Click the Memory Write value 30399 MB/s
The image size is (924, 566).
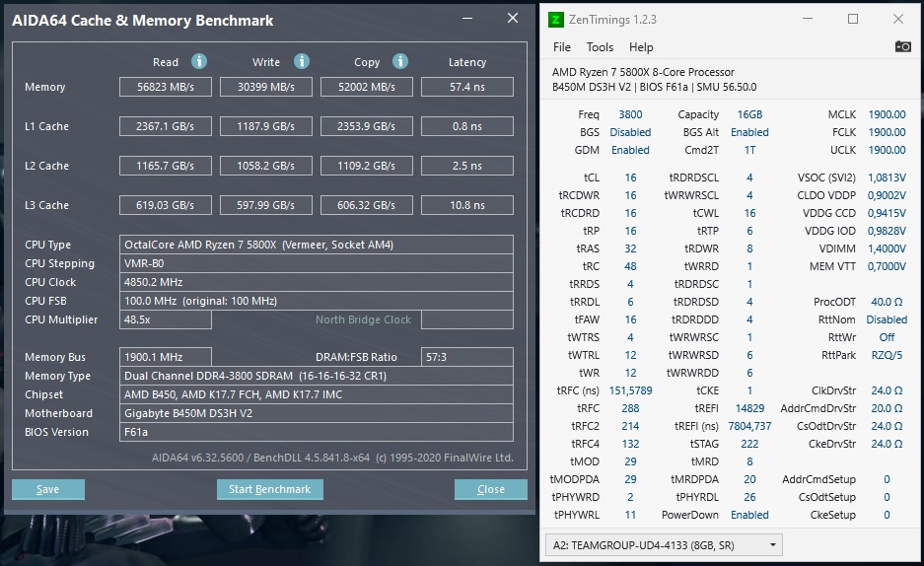(x=266, y=87)
